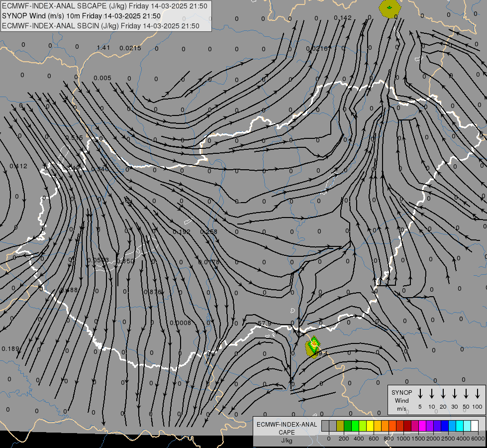Screen dimensions: 487x448
Task: Click the J/kg unit label in CAPE legend
Action: (x=287, y=441)
